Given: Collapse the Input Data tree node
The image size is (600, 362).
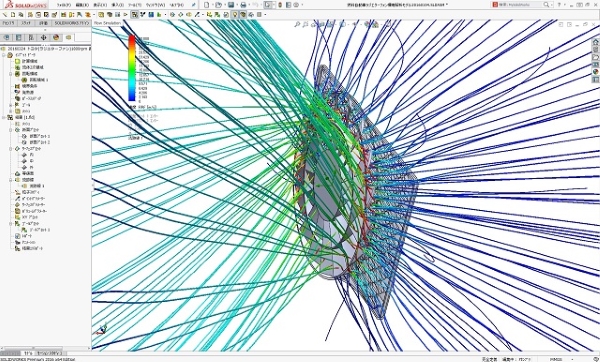Looking at the screenshot, I should [x=4, y=55].
